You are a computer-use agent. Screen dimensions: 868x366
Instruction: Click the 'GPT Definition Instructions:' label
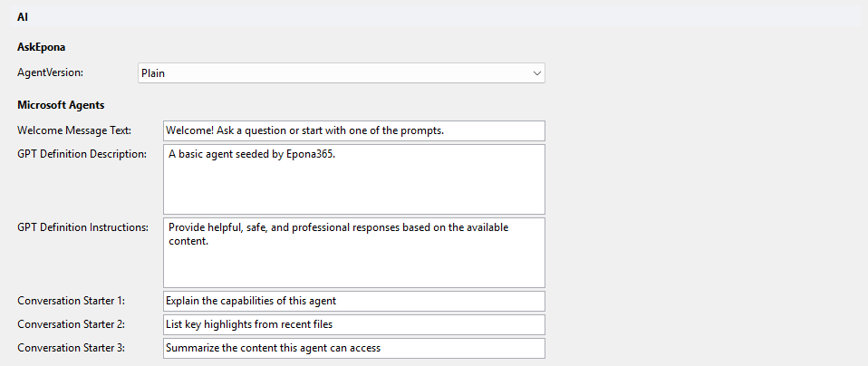[83, 227]
